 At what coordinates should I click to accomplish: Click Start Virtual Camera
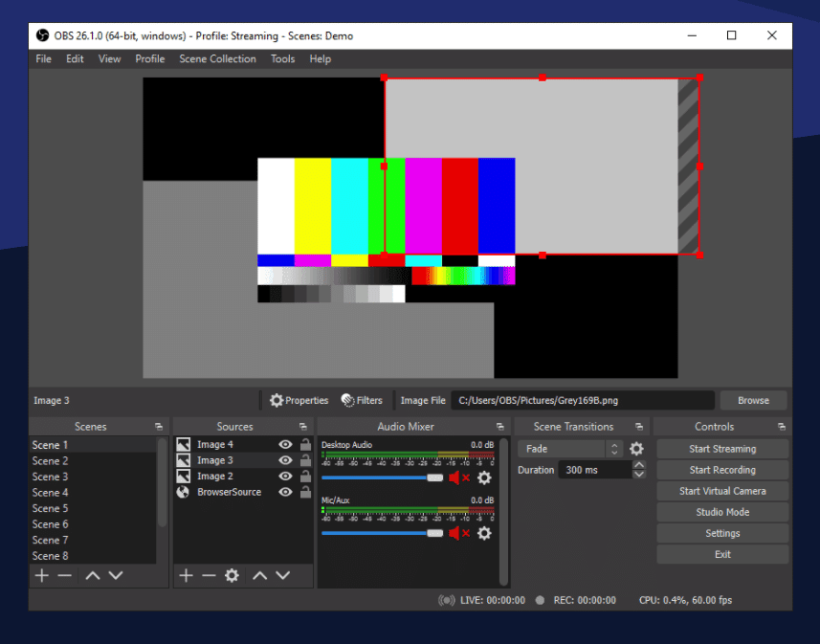(722, 491)
